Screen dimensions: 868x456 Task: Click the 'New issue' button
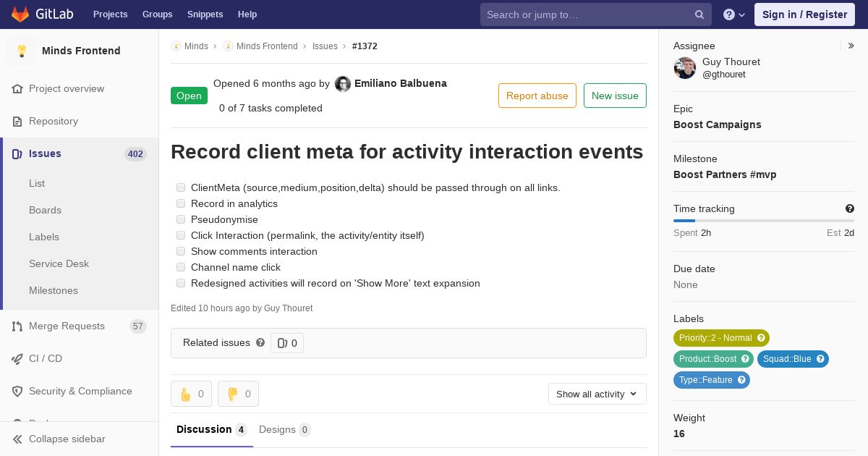(615, 96)
